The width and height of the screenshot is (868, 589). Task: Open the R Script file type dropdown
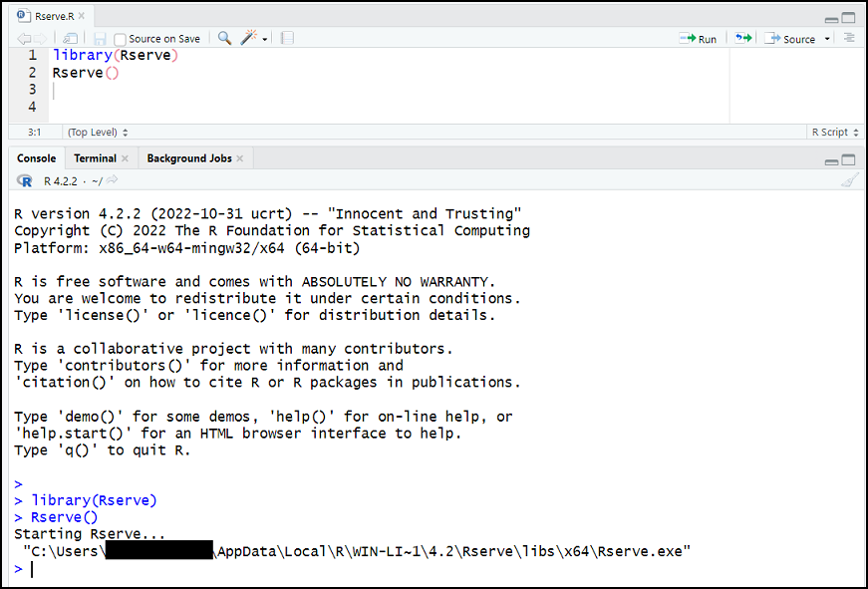(x=833, y=132)
